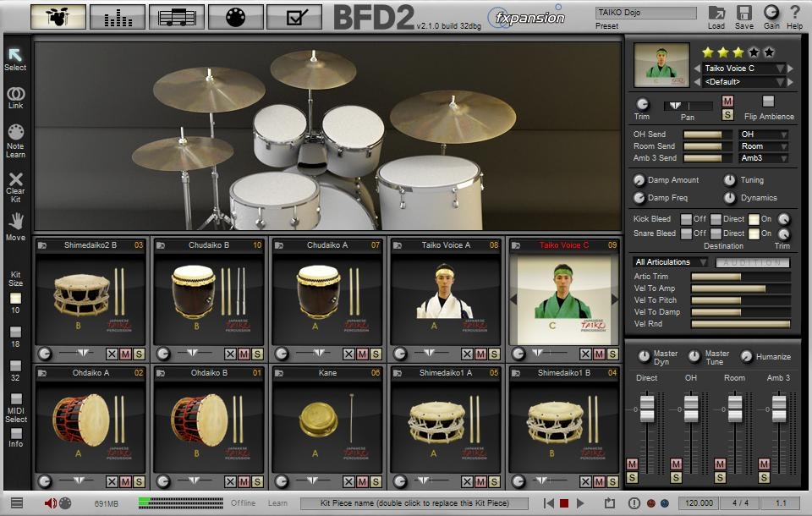Open the preferences checkmark page tab
This screenshot has width=812, height=516.
[x=294, y=17]
